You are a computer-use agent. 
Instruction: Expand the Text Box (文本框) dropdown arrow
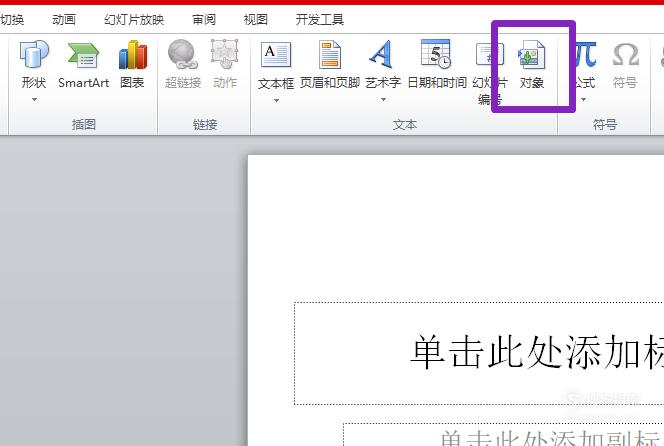[276, 100]
